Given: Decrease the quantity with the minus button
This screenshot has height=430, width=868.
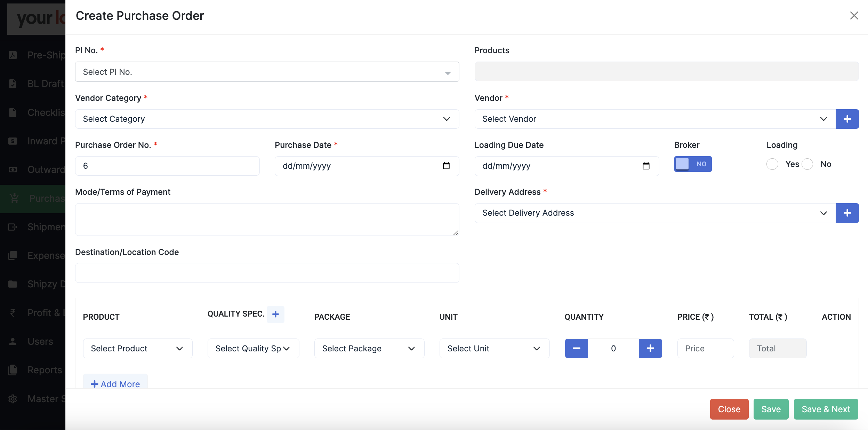Looking at the screenshot, I should coord(576,348).
